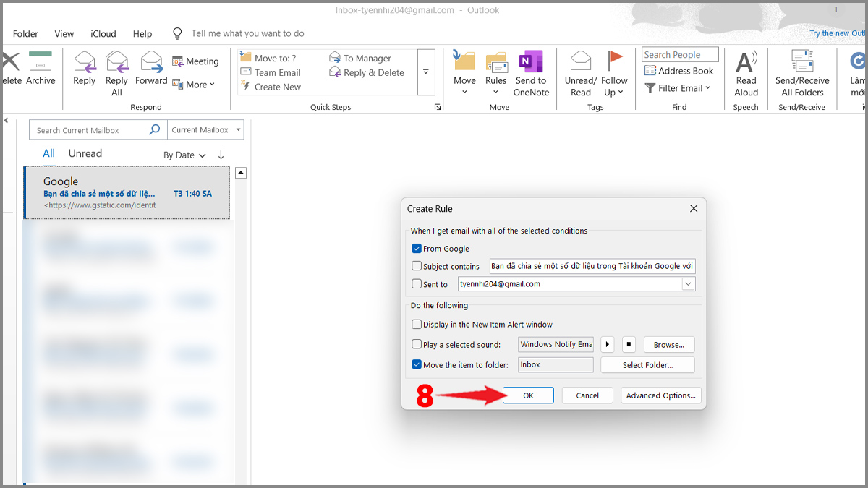Click Send/Receive All Folders

coord(802,73)
